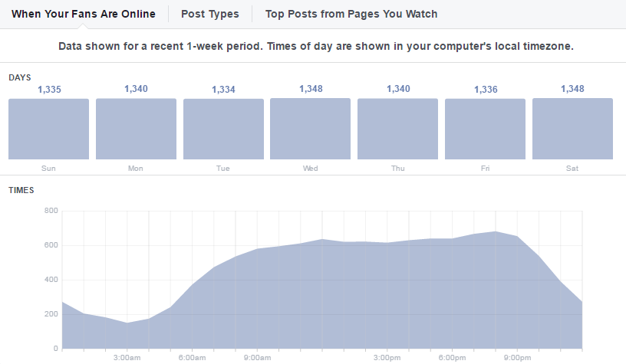The width and height of the screenshot is (626, 364).
Task: Switch to the Post Types tab
Action: point(209,14)
